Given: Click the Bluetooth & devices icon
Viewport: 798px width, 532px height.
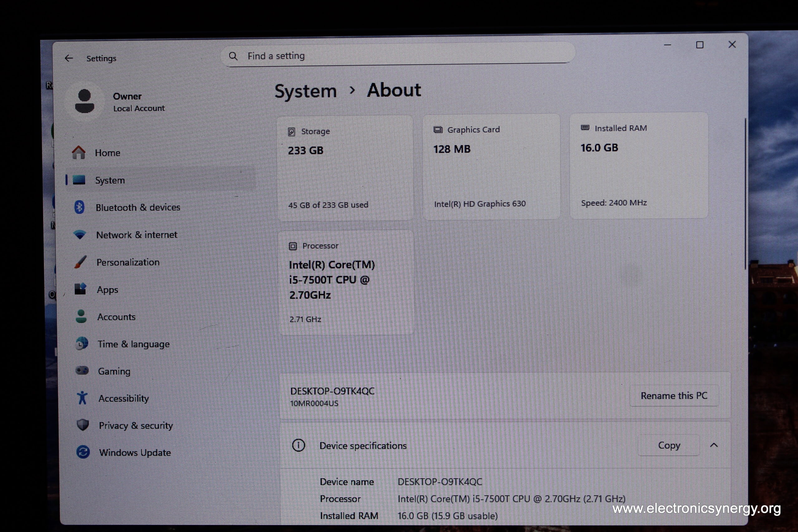Looking at the screenshot, I should coord(79,207).
